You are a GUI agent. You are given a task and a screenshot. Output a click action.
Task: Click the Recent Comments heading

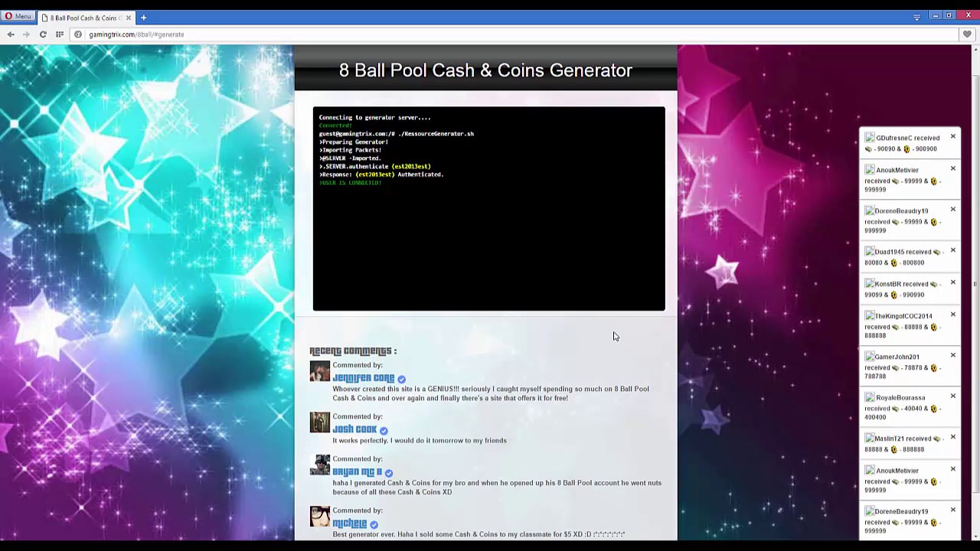click(x=353, y=350)
